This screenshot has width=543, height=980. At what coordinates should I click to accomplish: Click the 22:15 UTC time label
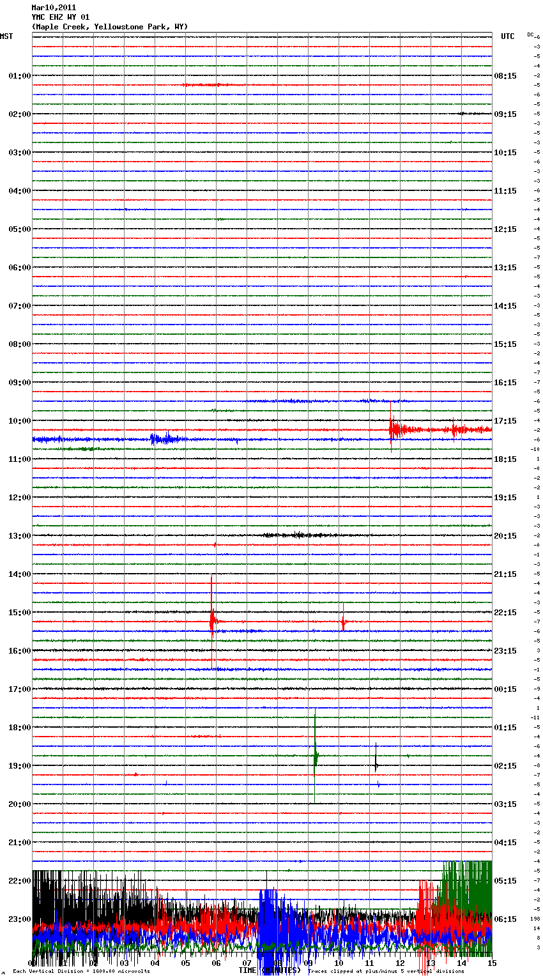pos(505,613)
